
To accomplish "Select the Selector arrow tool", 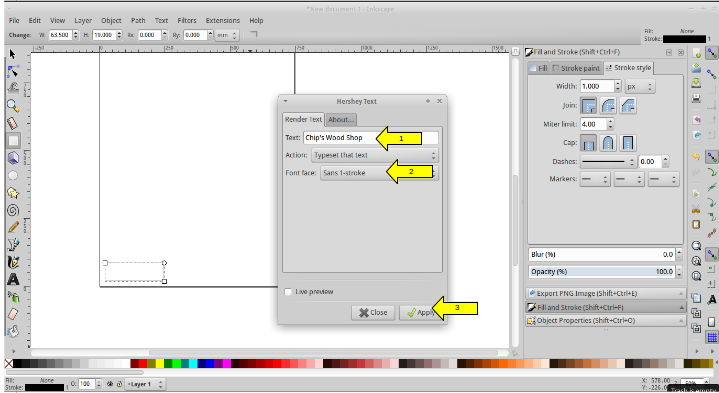I will coord(12,54).
